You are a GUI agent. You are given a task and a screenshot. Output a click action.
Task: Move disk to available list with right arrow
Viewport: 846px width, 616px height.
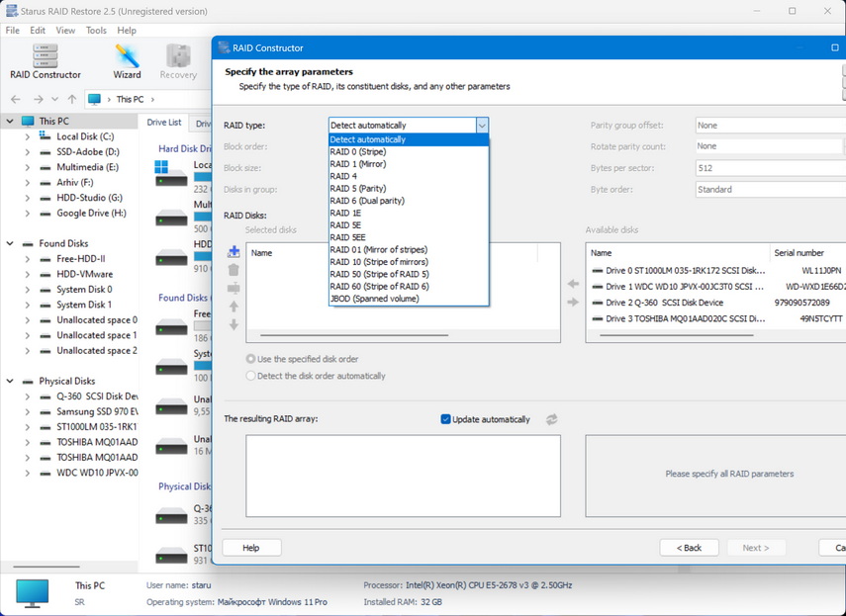[x=573, y=303]
